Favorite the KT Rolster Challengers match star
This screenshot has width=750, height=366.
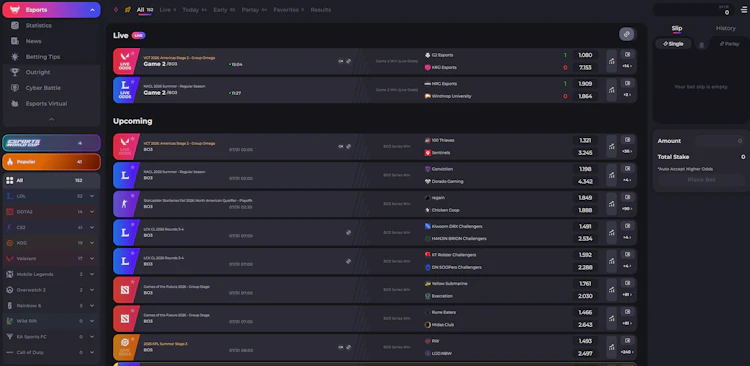132,254
